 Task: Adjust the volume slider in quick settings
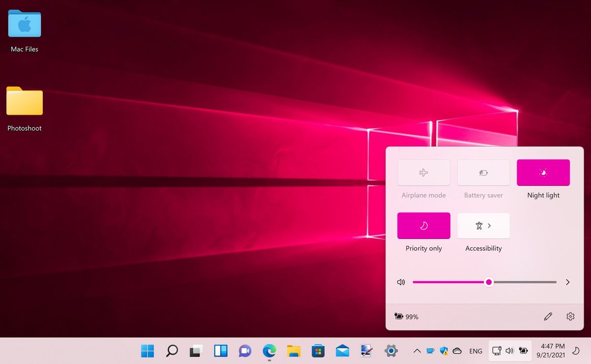tap(489, 282)
